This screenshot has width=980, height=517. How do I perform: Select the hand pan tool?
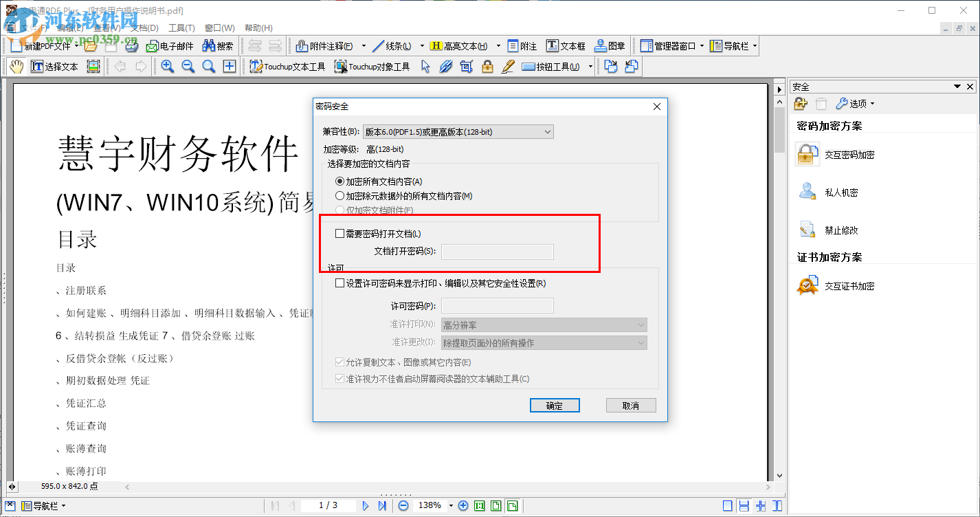tap(17, 66)
